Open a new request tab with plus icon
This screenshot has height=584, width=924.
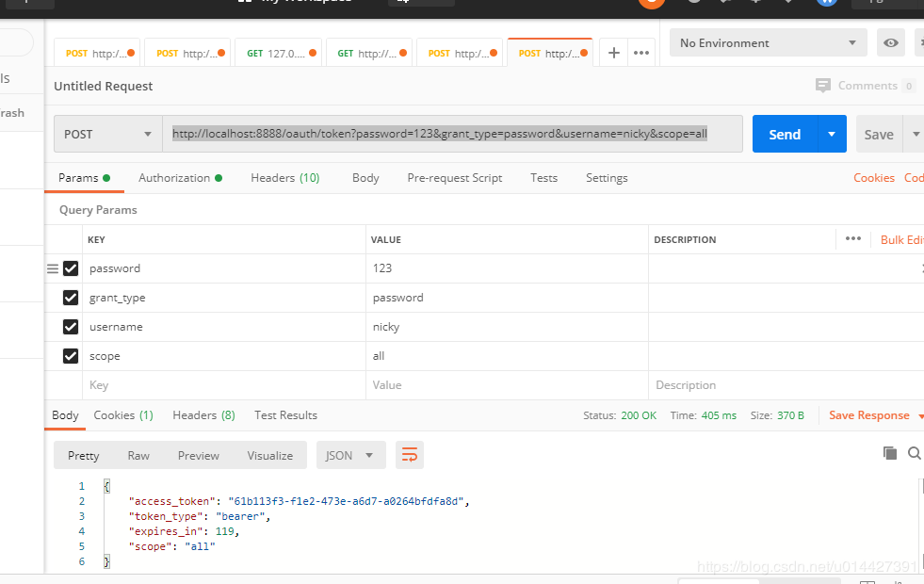click(x=613, y=53)
